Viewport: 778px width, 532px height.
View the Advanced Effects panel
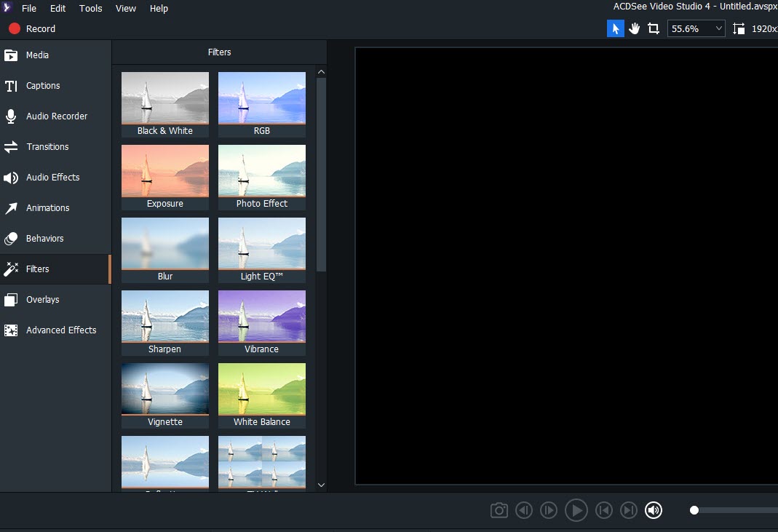click(61, 330)
